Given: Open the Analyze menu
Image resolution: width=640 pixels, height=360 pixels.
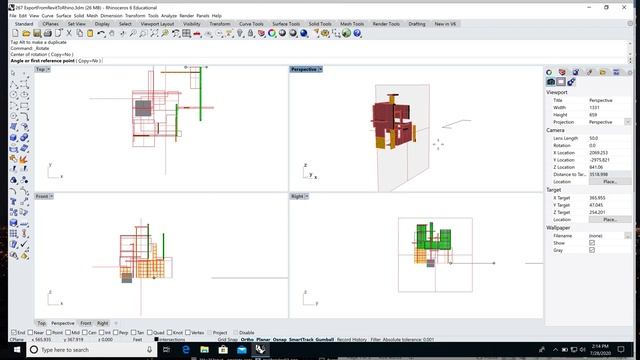Looking at the screenshot, I should tap(169, 16).
